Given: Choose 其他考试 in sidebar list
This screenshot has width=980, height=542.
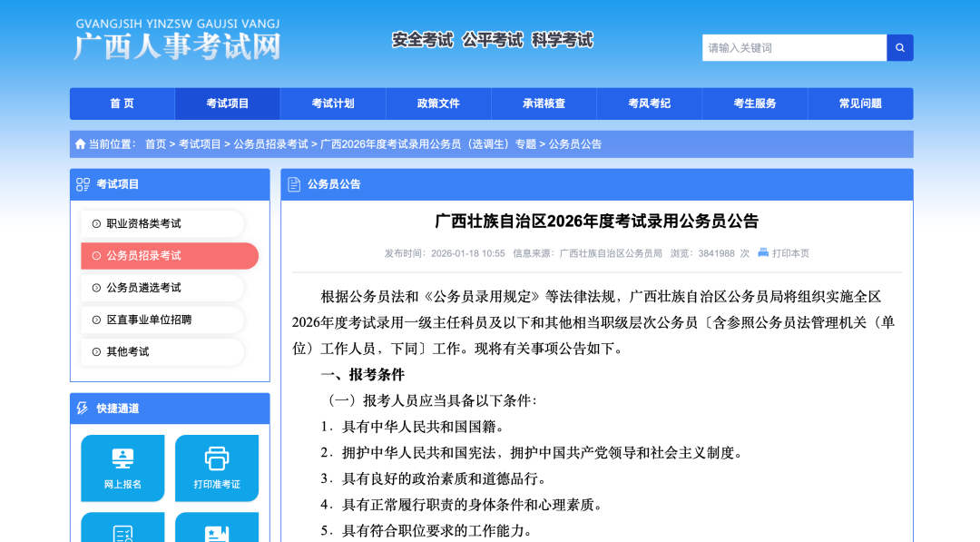Looking at the screenshot, I should point(127,351).
